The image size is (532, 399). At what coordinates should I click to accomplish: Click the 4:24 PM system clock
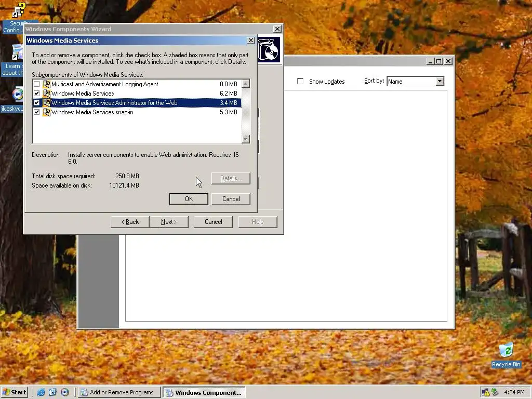(514, 393)
